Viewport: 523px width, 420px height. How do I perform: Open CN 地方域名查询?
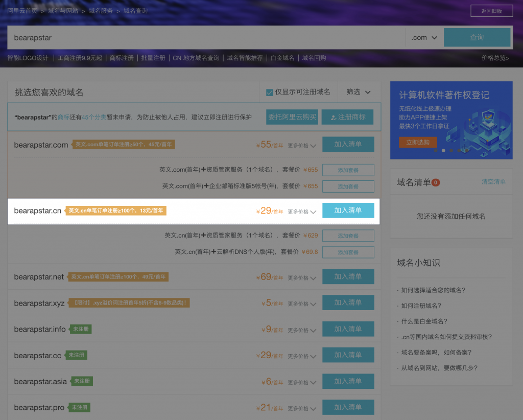(x=196, y=58)
